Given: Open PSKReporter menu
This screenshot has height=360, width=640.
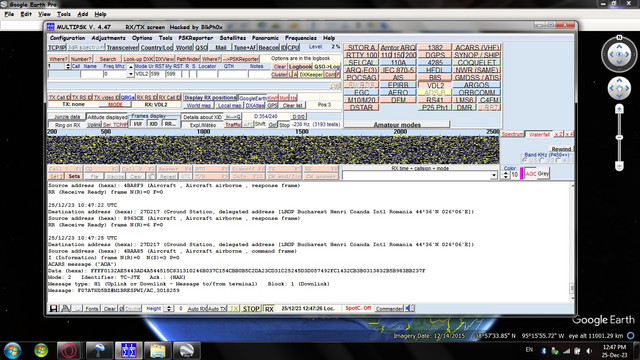Looking at the screenshot, I should click(x=196, y=38).
